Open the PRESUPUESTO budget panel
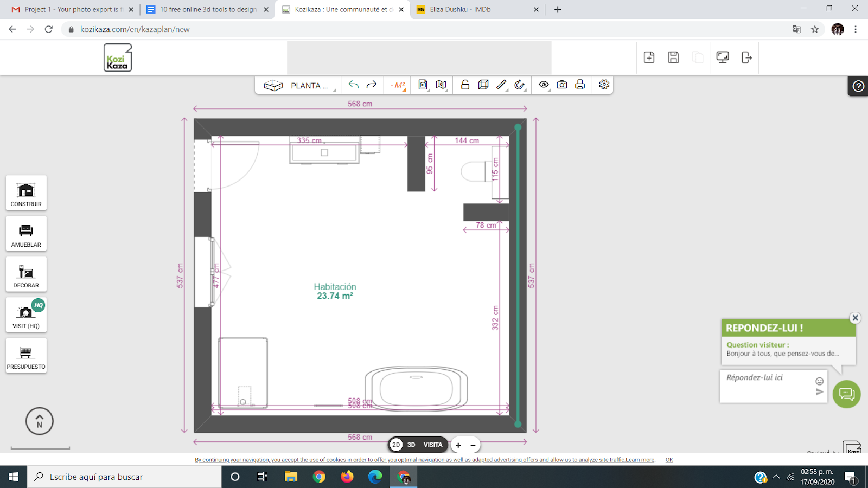This screenshot has height=488, width=868. click(26, 355)
